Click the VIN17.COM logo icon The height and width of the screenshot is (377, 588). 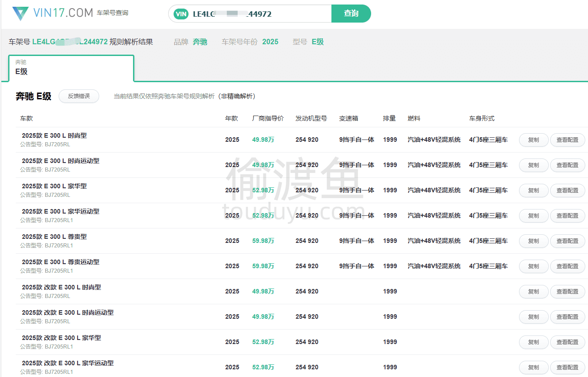pyautogui.click(x=20, y=14)
